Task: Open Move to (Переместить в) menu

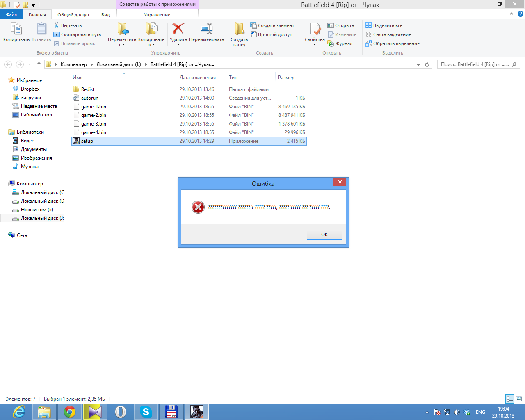Action: tap(122, 34)
